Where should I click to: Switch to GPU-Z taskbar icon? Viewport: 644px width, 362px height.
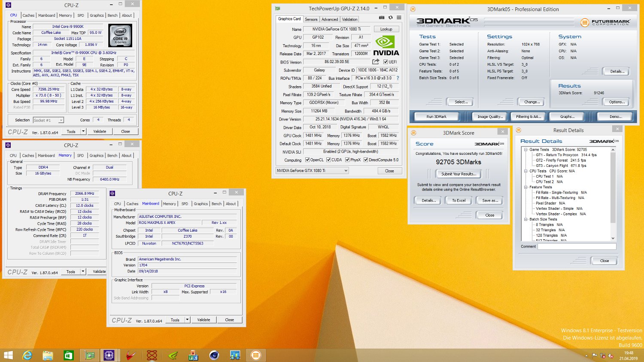[90, 355]
